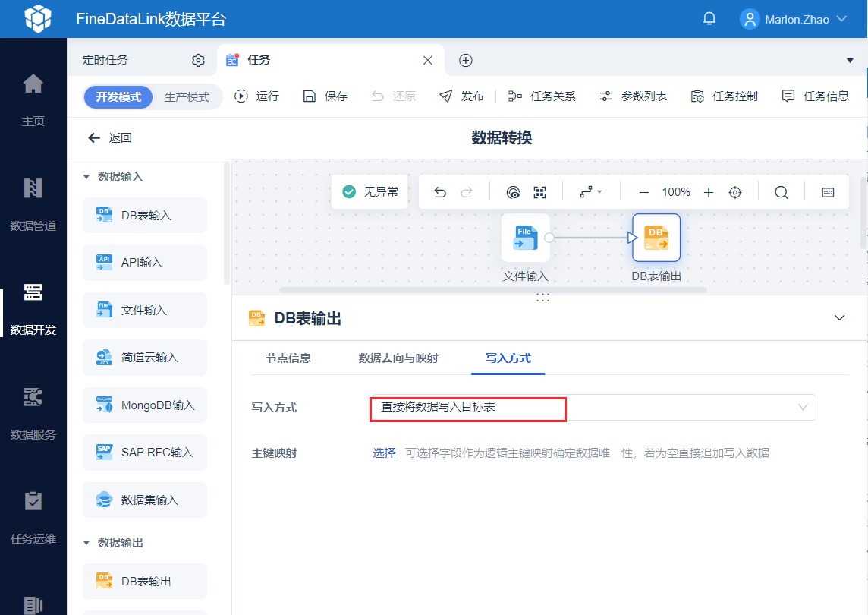Open the 写入方式 dropdown

click(593, 407)
